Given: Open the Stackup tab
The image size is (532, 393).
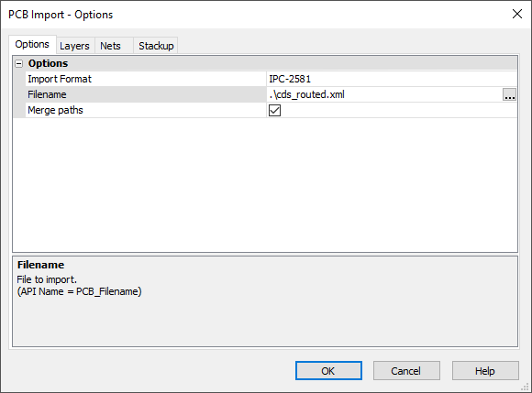Looking at the screenshot, I should click(156, 46).
